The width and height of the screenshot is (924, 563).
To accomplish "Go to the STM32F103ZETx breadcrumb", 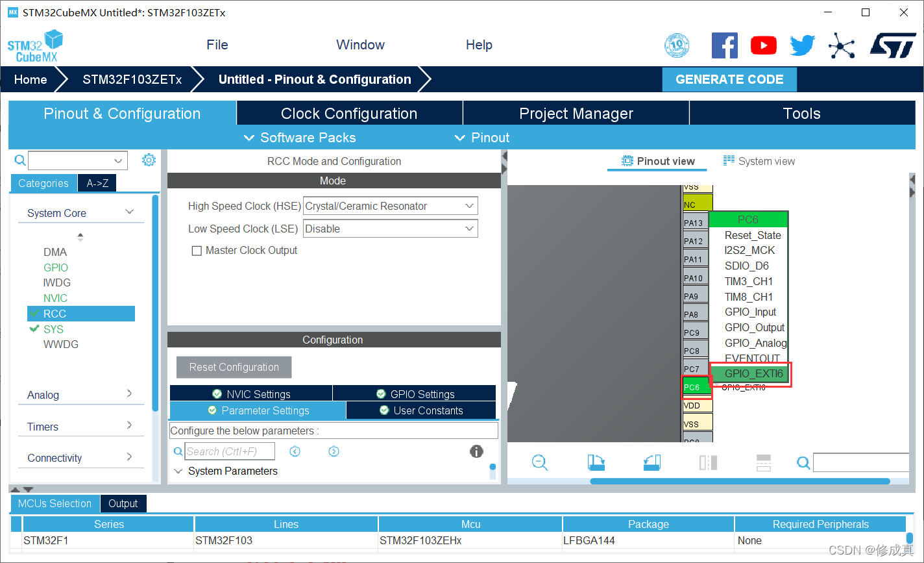I will (132, 79).
